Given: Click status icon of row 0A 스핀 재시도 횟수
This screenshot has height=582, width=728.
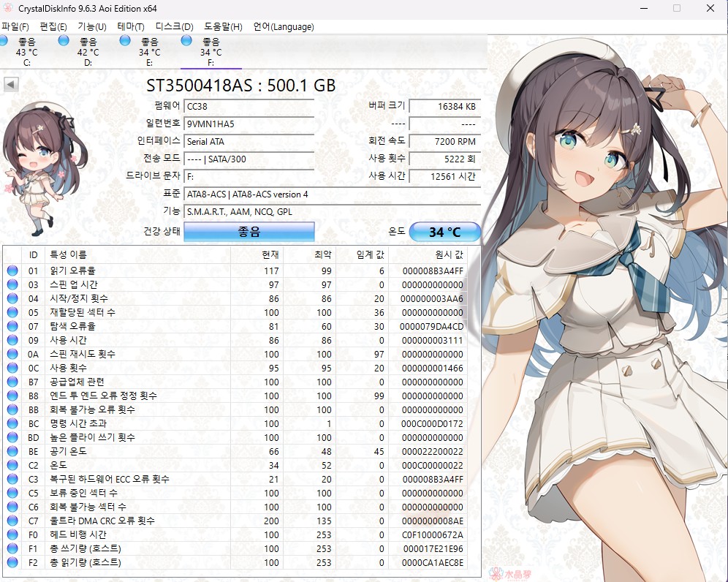Looking at the screenshot, I should [12, 354].
